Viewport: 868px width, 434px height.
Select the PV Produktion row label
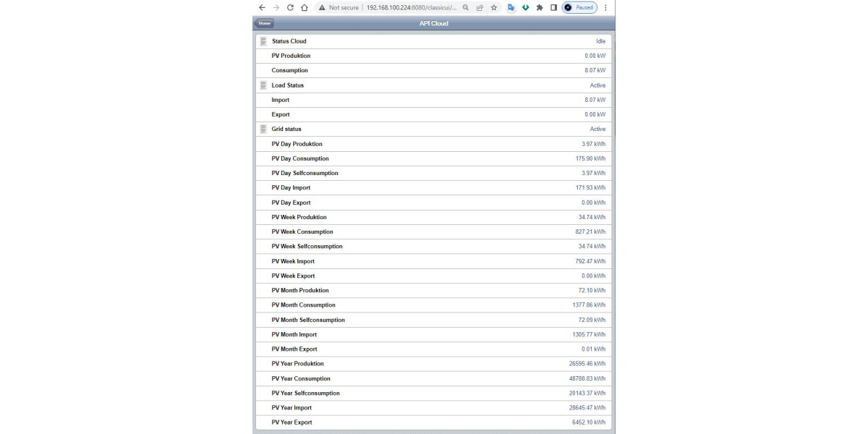point(292,56)
